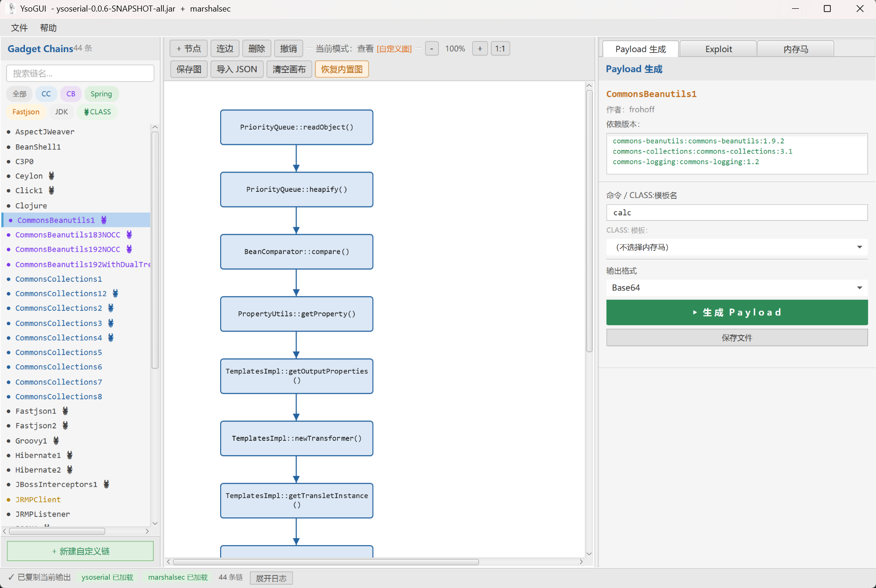Viewport: 876px width, 588px height.
Task: Click the chain list vertical scrollbar thumb
Action: click(x=155, y=250)
